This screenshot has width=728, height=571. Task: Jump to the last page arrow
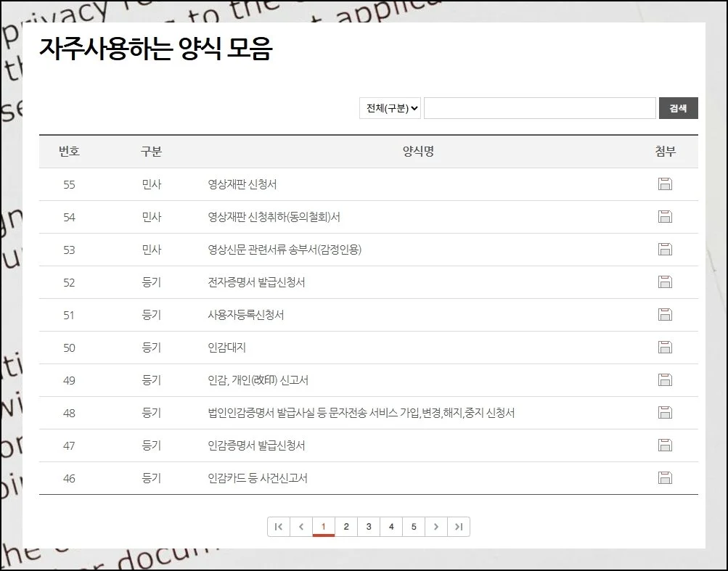pos(459,526)
